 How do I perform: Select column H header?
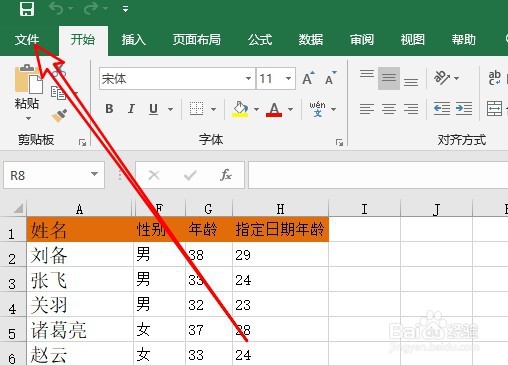pyautogui.click(x=280, y=209)
